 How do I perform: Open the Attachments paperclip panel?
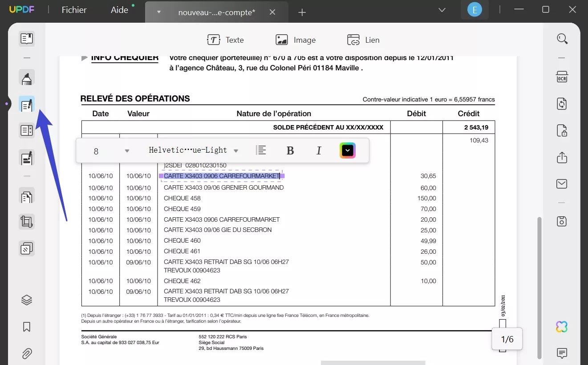point(27,354)
